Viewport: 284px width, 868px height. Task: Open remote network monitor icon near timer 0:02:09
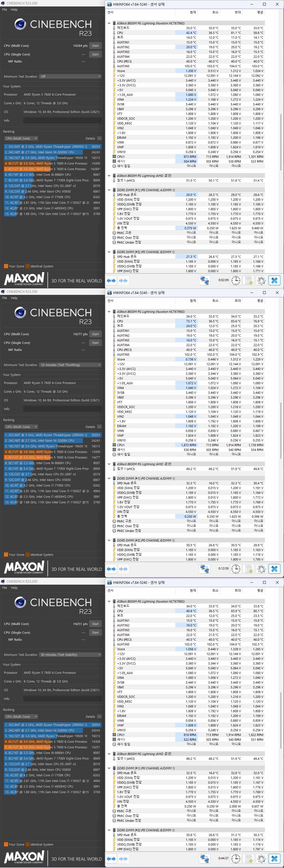click(204, 280)
